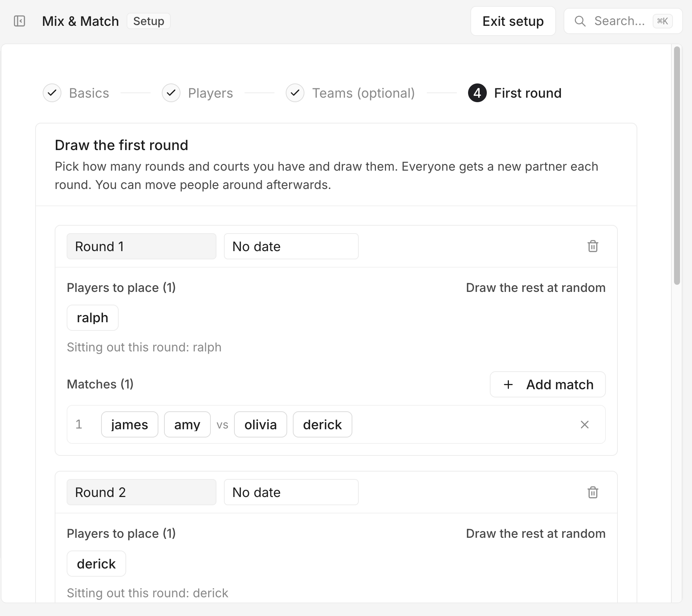Click the Setup badge
This screenshot has width=692, height=616.
pyautogui.click(x=149, y=21)
